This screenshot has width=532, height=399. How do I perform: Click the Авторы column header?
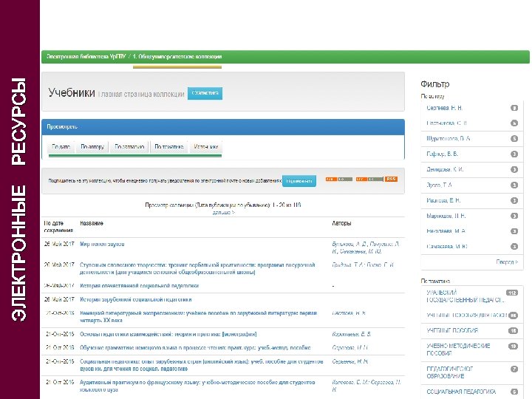(x=341, y=223)
